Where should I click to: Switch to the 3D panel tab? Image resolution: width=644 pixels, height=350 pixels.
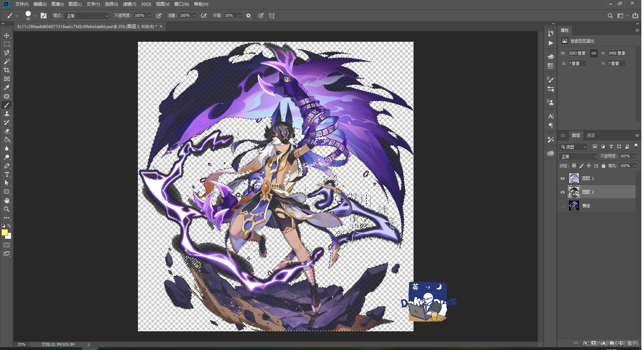click(x=563, y=135)
